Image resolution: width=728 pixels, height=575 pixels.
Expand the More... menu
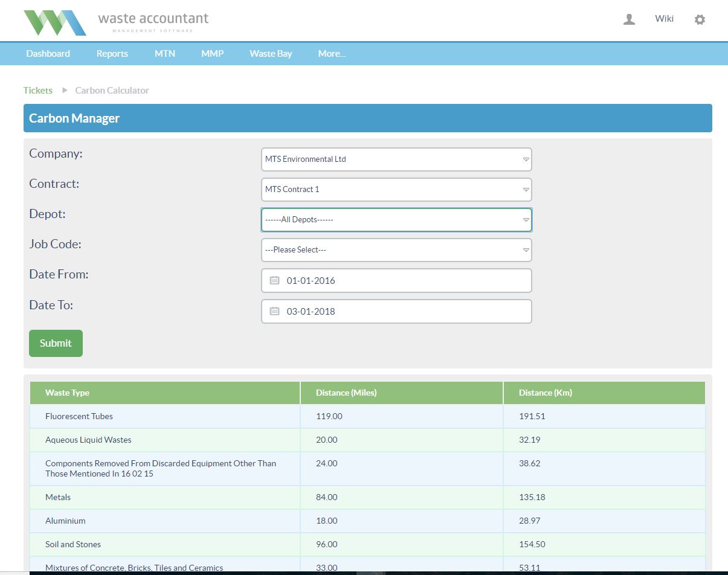[x=332, y=54]
